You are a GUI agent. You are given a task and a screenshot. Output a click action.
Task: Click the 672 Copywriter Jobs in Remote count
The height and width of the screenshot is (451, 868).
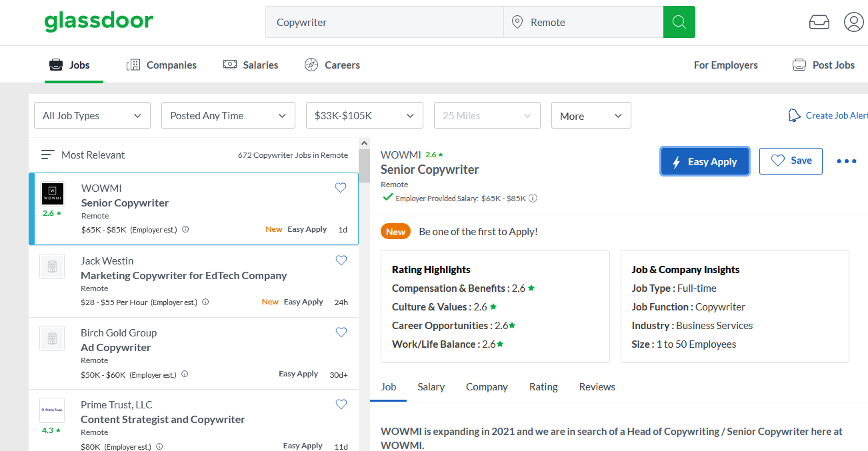[293, 155]
